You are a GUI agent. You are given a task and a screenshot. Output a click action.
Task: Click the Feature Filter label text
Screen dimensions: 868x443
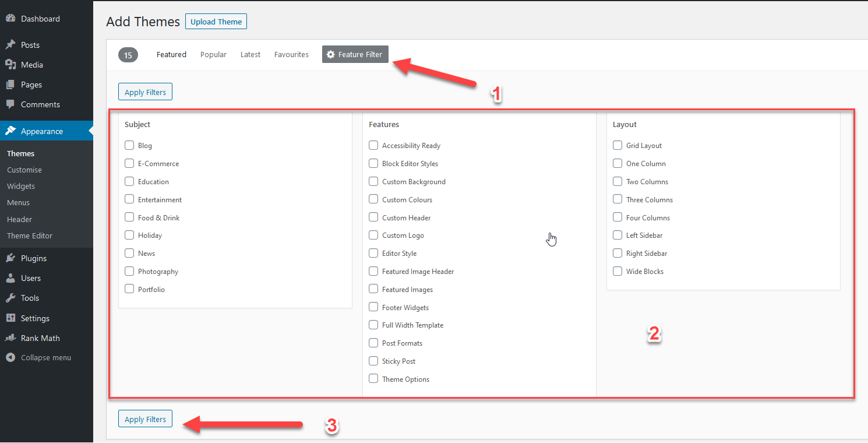tap(360, 54)
